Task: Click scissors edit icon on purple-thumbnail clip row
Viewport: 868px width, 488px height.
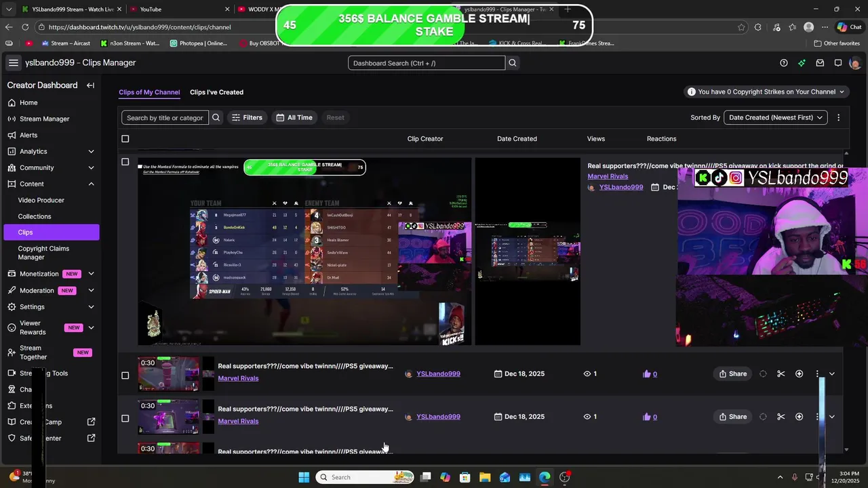Action: (x=781, y=417)
